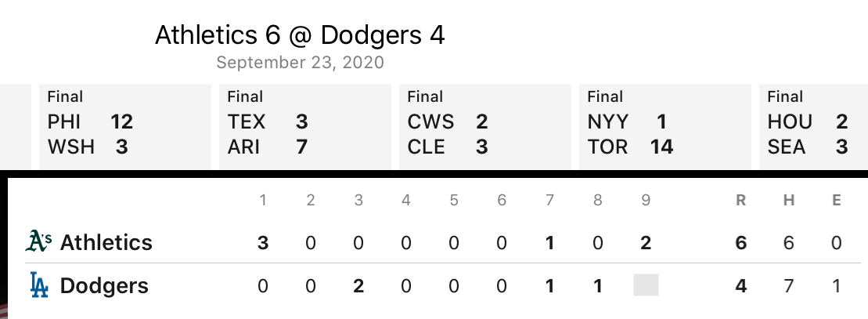
Task: Select the CWS vs CLE game card
Action: tap(485, 126)
